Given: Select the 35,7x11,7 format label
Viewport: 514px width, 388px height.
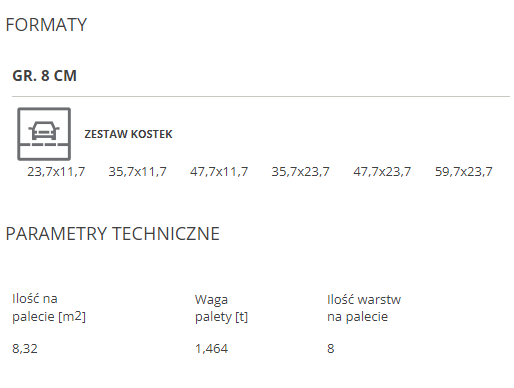Looking at the screenshot, I should click(137, 172).
